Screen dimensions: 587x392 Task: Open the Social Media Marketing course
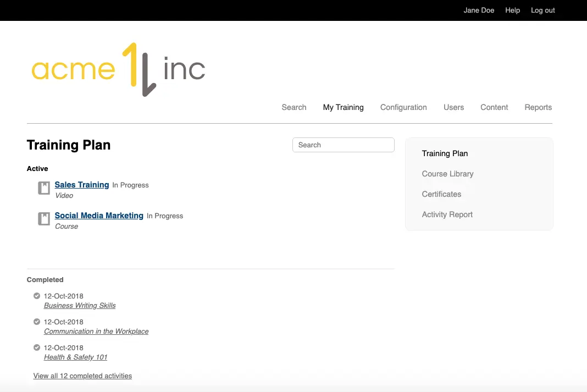(x=99, y=216)
